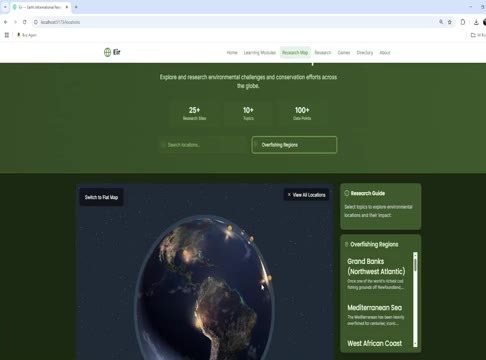Open Learning Modules nav item

(260, 53)
